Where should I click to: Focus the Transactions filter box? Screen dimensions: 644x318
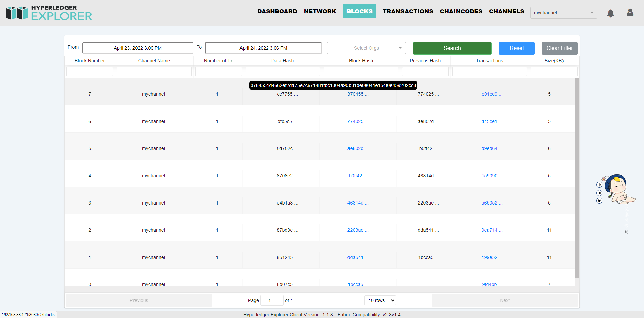pos(490,72)
